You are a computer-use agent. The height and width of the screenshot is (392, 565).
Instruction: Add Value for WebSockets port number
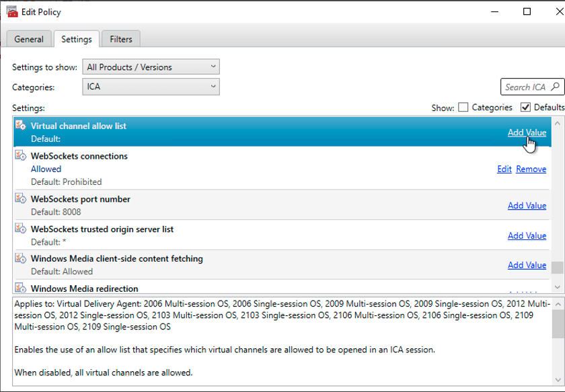pyautogui.click(x=527, y=206)
